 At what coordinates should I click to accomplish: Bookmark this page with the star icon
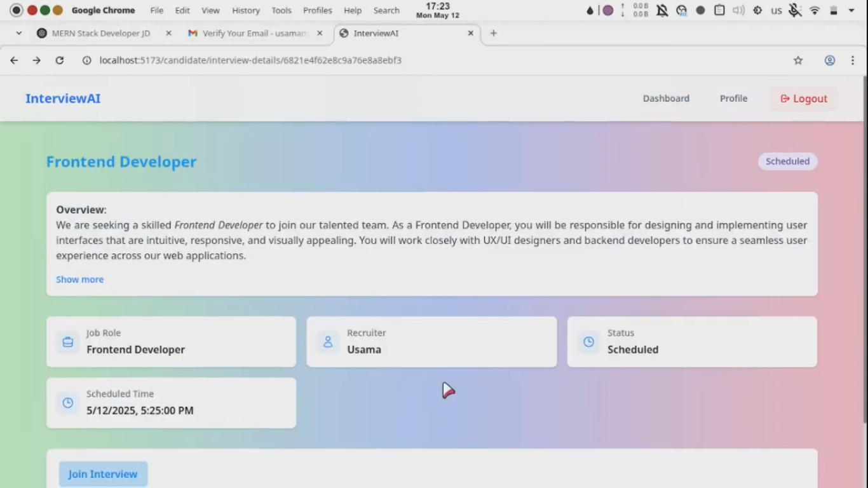798,60
